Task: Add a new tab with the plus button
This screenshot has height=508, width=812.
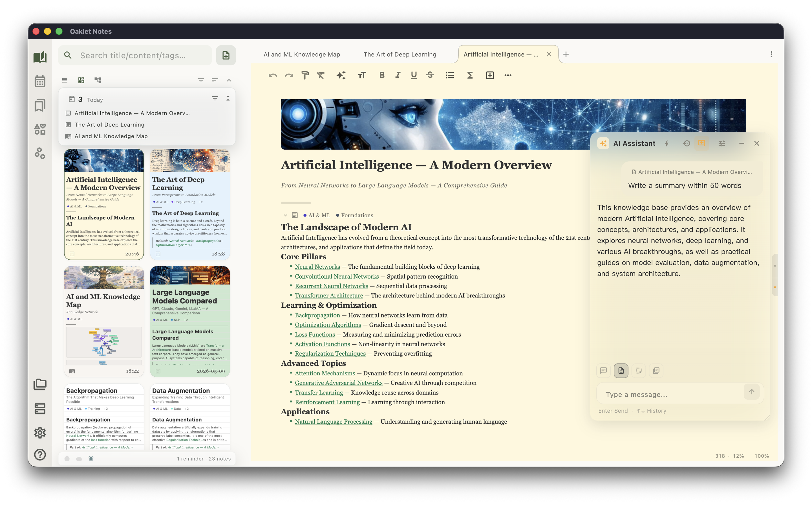Action: click(566, 54)
